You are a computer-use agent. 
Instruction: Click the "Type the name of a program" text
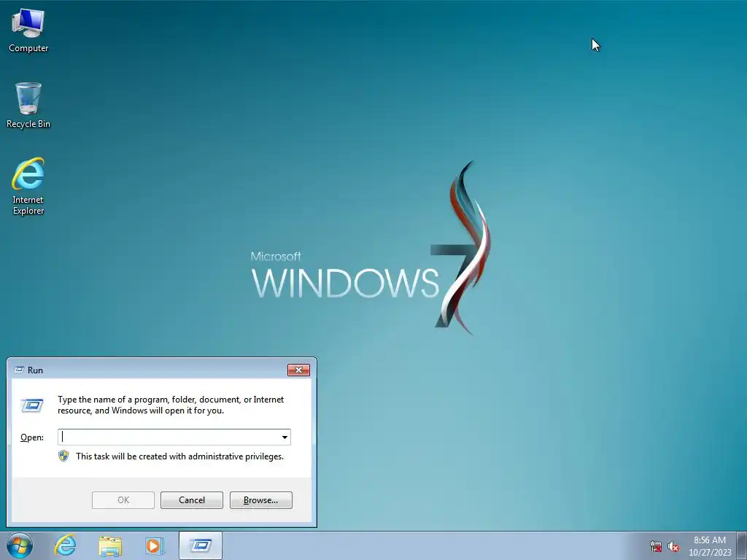pyautogui.click(x=171, y=405)
